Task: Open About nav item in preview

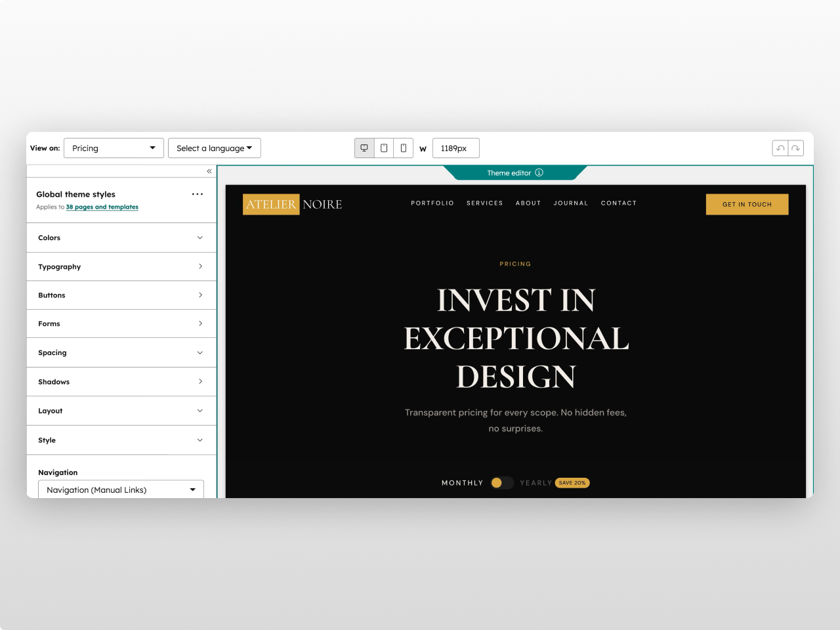Action: (x=528, y=203)
